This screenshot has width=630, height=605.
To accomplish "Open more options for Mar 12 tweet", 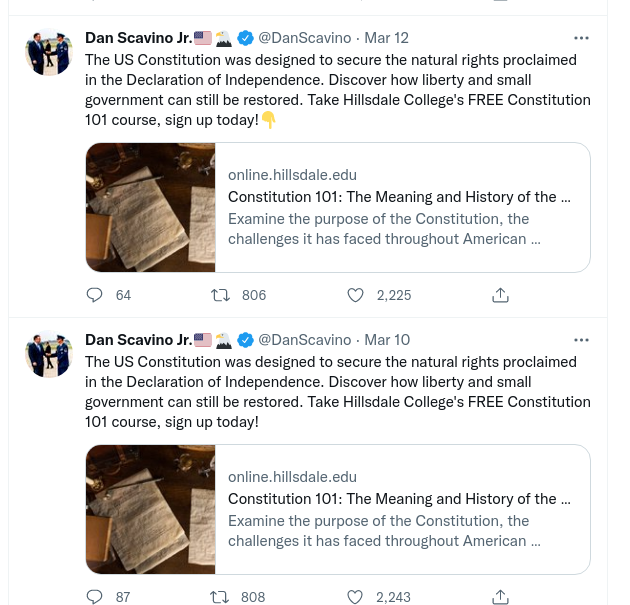I will (x=580, y=38).
